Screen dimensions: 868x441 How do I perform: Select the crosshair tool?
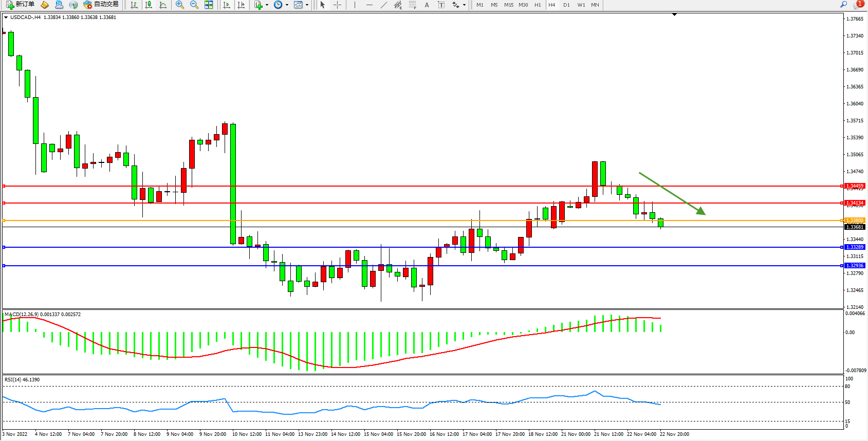(x=337, y=5)
